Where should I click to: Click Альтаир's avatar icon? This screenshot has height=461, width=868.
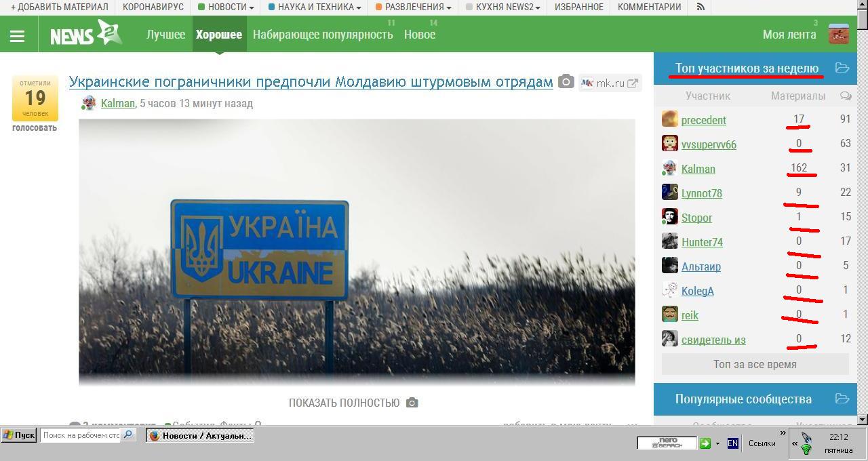(x=670, y=266)
